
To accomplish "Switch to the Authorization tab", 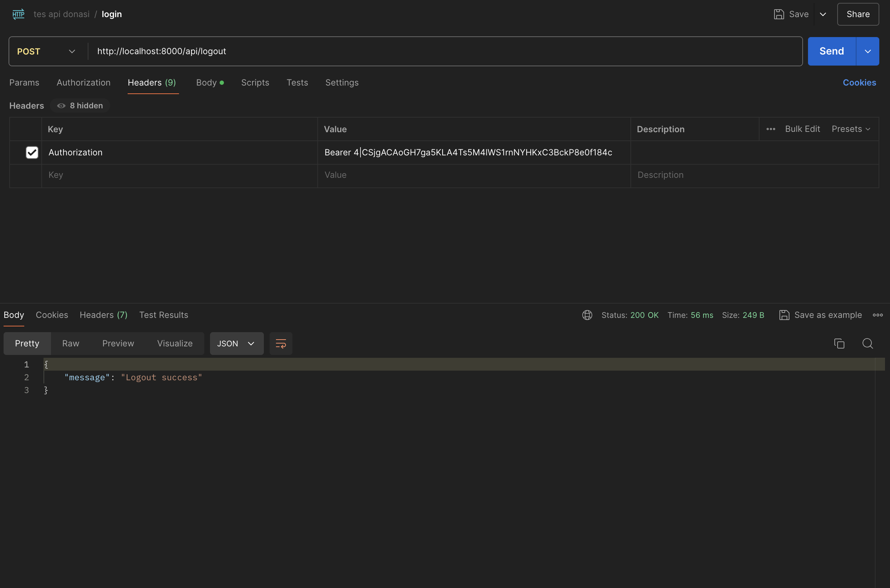I will [x=84, y=83].
